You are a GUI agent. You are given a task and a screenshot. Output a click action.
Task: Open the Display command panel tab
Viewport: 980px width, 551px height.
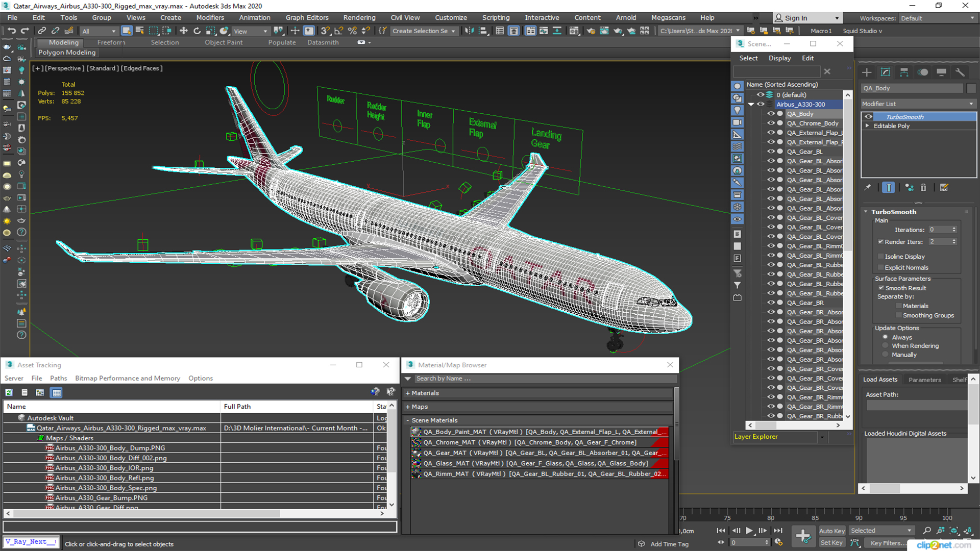(942, 72)
